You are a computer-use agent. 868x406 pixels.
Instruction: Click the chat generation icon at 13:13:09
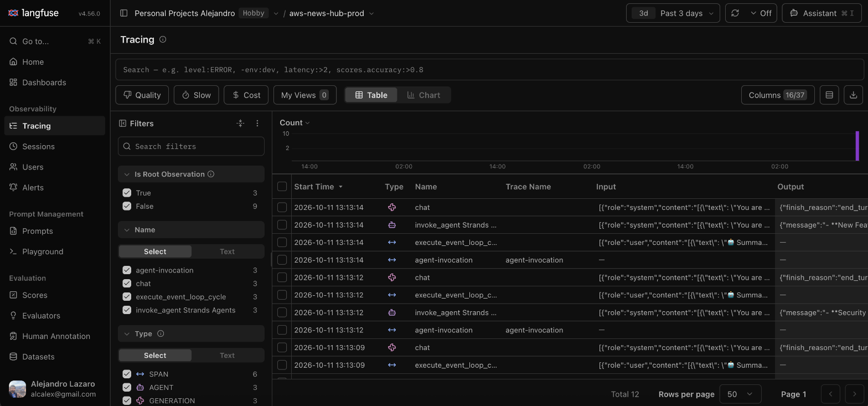click(392, 347)
